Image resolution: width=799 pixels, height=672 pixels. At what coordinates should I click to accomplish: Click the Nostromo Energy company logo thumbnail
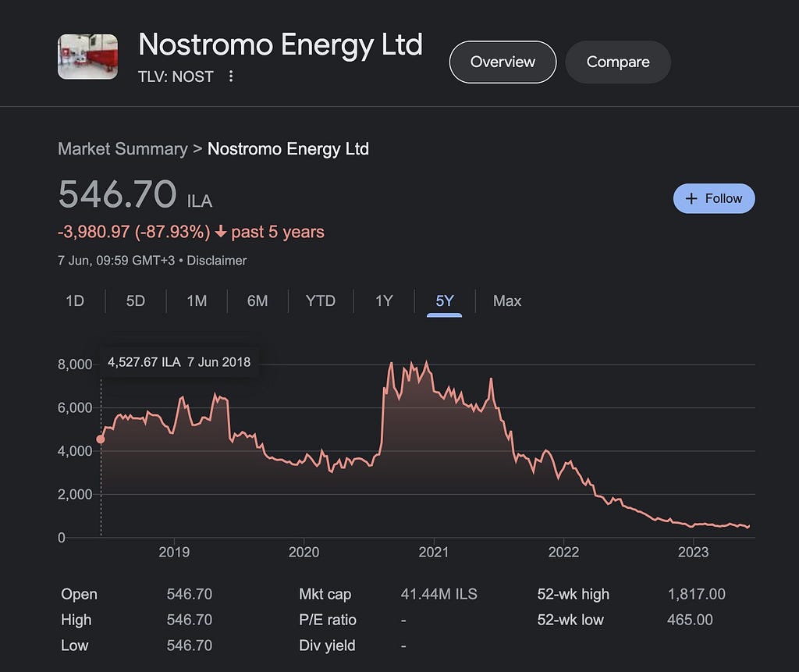(87, 57)
